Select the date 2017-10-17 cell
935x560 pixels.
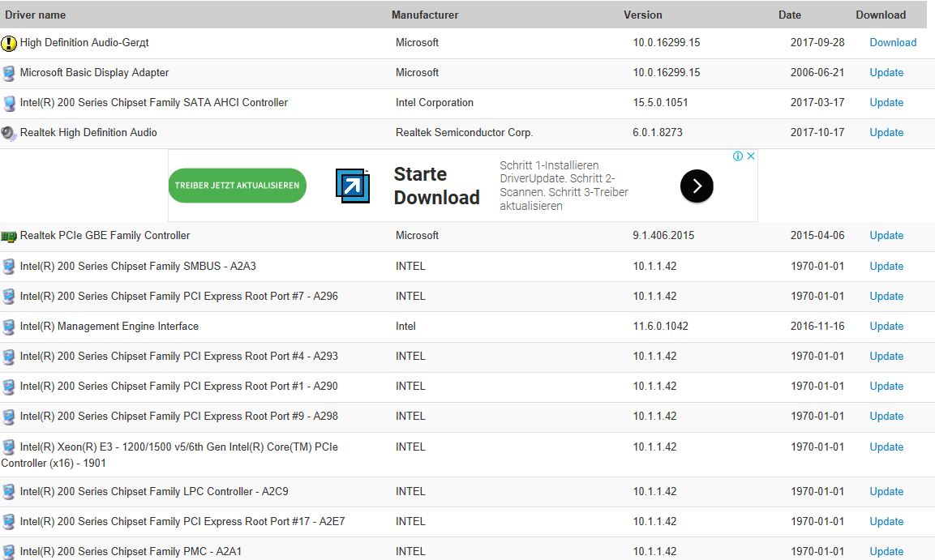pyautogui.click(x=817, y=132)
